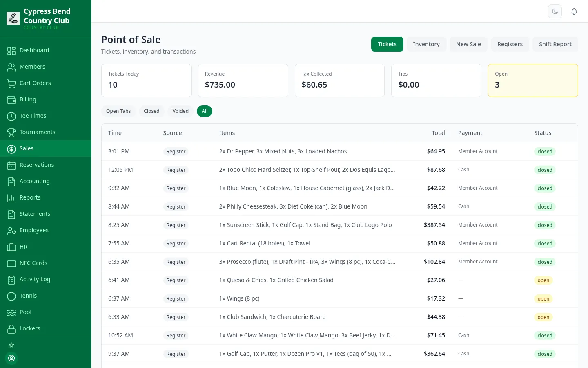The image size is (588, 368).
Task: Open the Shift Report tab
Action: coord(555,44)
